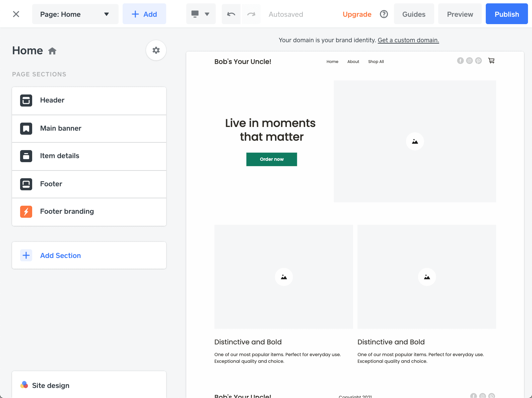The width and height of the screenshot is (532, 398).
Task: Click the site title Bob's Your Uncle!
Action: 243,62
